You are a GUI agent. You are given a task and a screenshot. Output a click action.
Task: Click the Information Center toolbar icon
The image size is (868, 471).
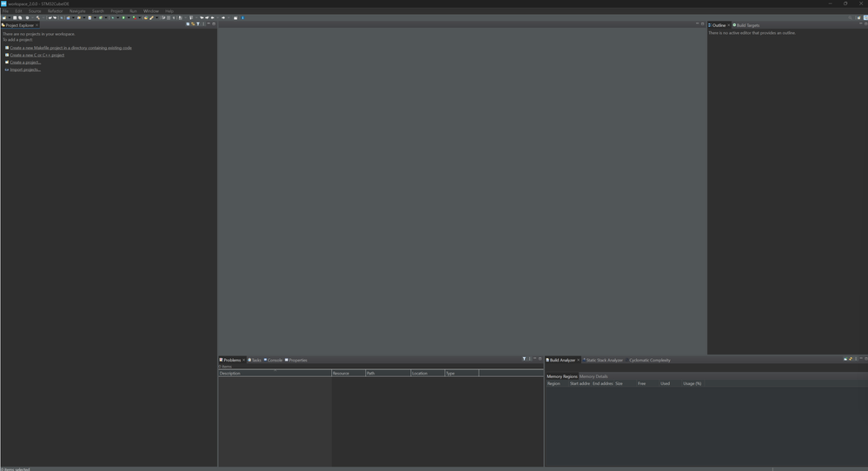(242, 17)
